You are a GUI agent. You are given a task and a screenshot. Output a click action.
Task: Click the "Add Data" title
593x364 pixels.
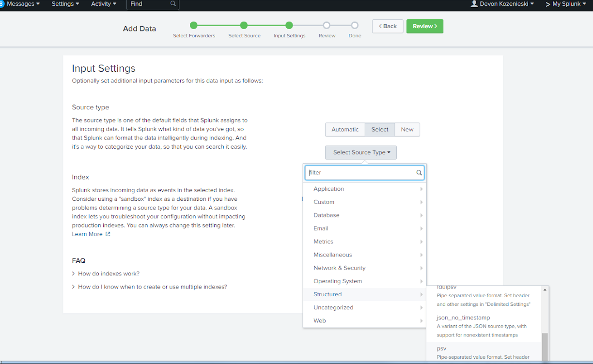[x=140, y=29]
